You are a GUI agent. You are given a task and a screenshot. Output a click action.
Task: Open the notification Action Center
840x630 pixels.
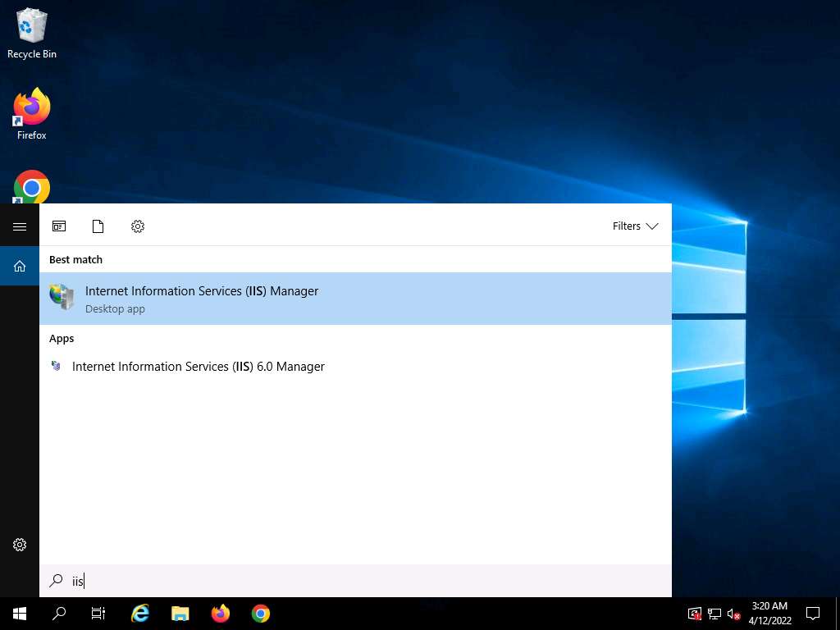click(x=813, y=614)
